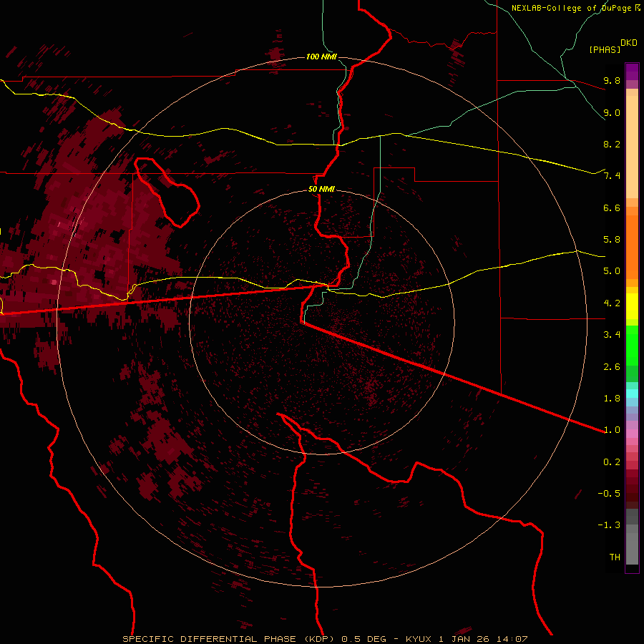Click the Specific Differential Phase caption

(326, 639)
